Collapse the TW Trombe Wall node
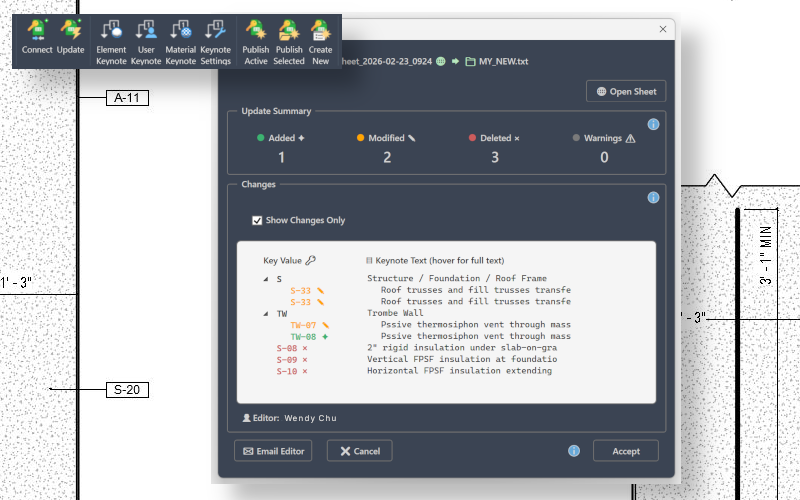The image size is (800, 500). coord(265,314)
